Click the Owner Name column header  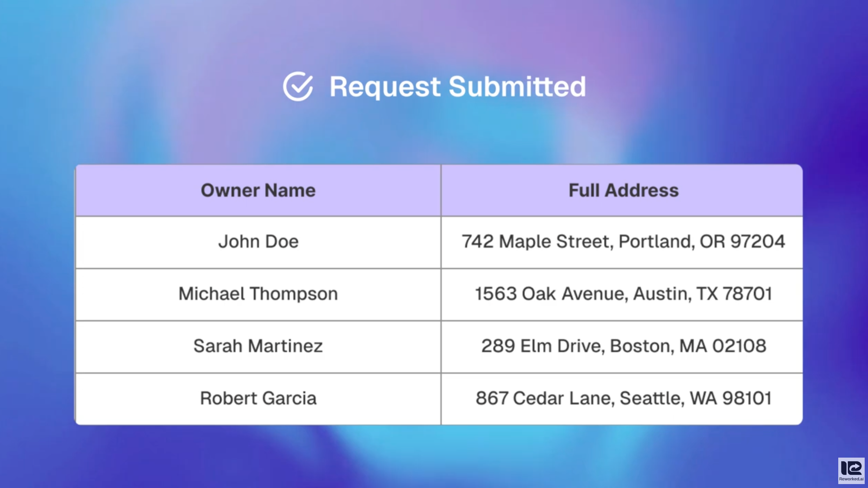(x=258, y=191)
